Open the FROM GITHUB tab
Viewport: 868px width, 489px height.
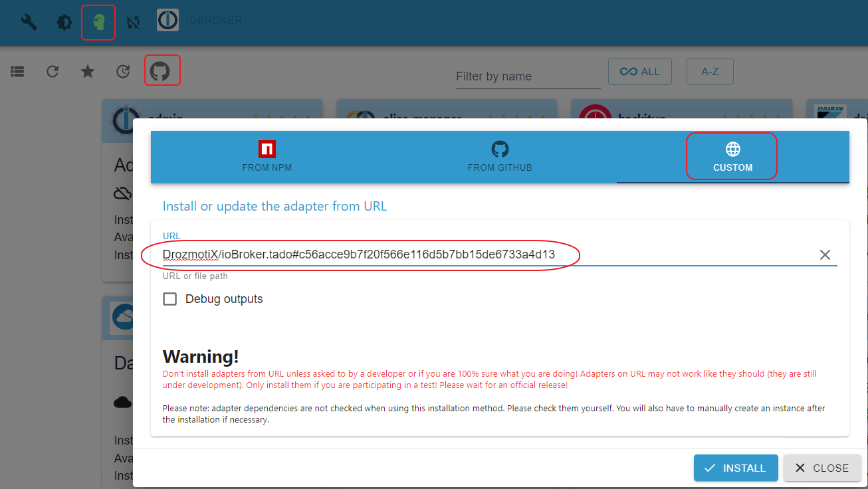[500, 157]
